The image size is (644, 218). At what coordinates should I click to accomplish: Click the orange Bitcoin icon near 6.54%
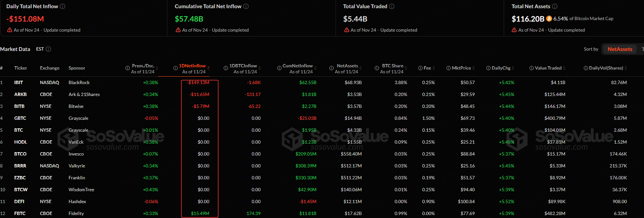tap(549, 19)
